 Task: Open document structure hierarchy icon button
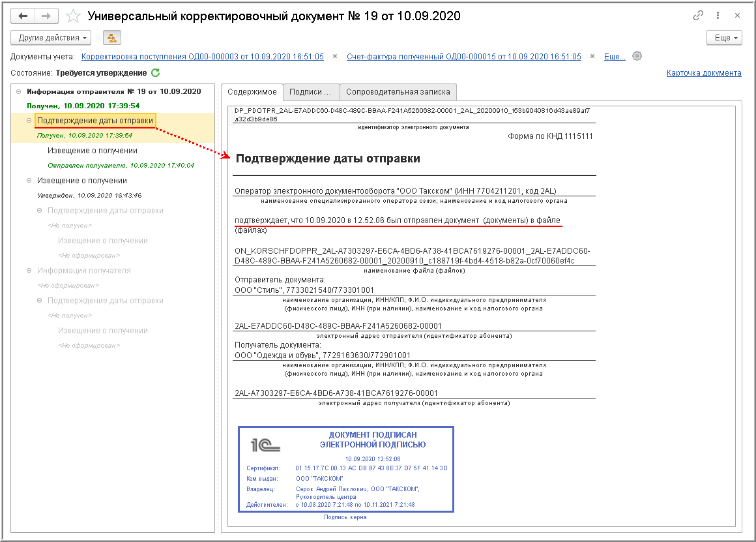[112, 38]
